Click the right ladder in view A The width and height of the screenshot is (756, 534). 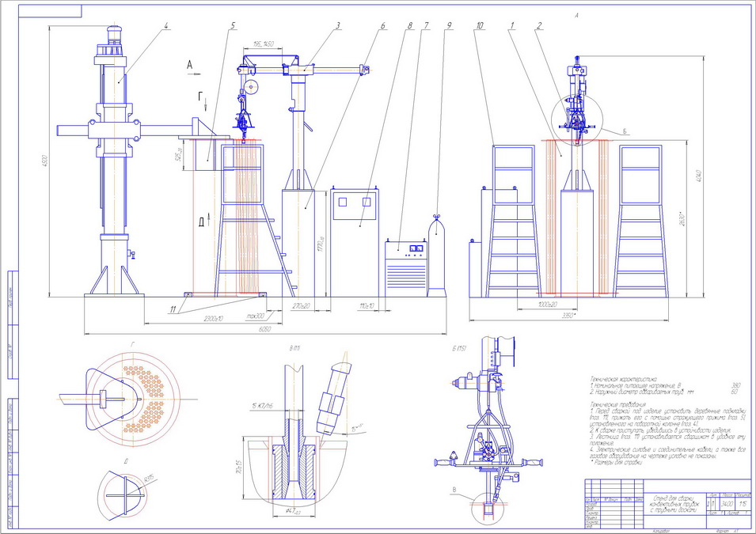point(640,222)
